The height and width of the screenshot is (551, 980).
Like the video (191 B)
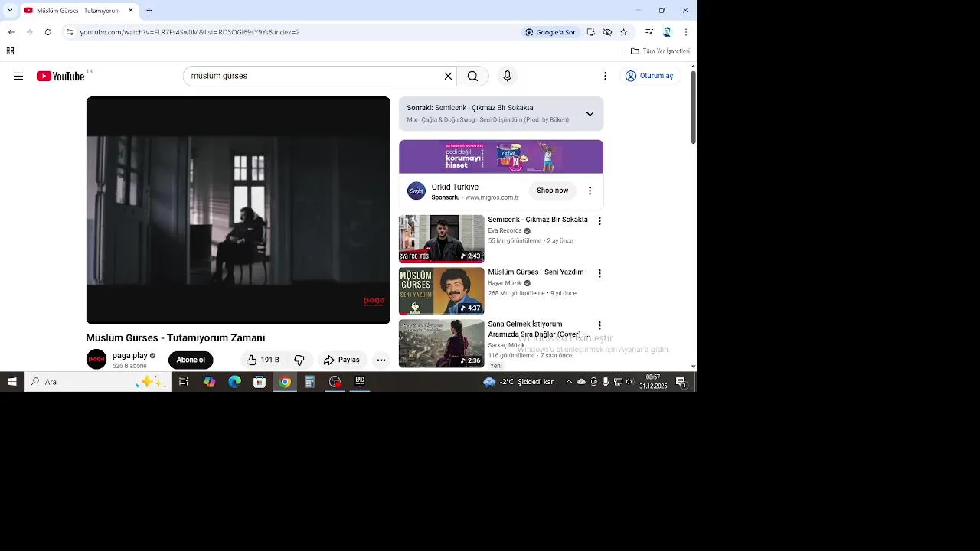coord(263,360)
